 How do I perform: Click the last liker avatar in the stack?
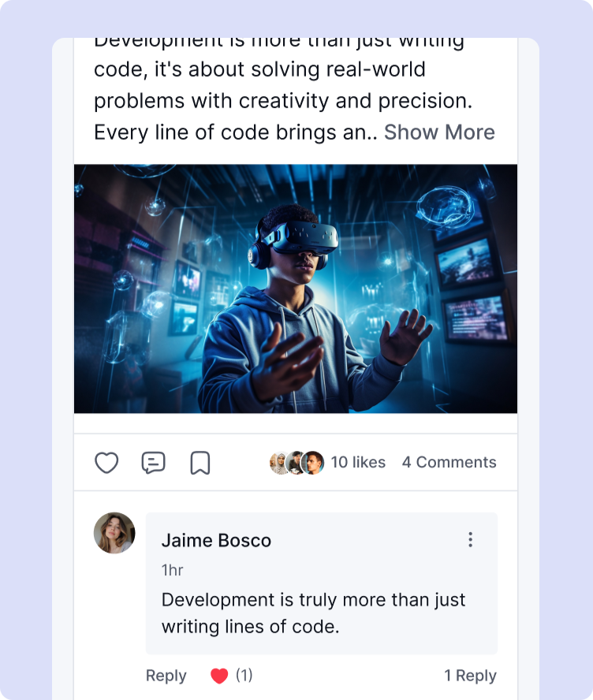point(314,463)
